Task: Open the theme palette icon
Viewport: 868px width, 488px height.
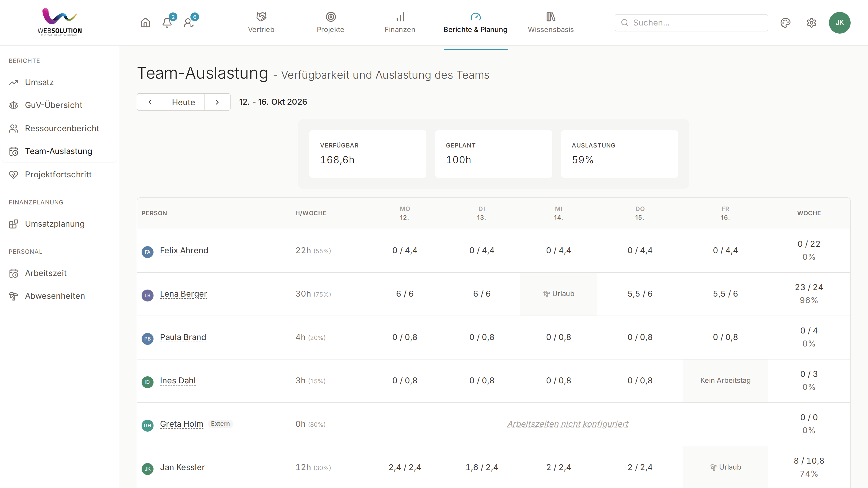Action: coord(786,23)
